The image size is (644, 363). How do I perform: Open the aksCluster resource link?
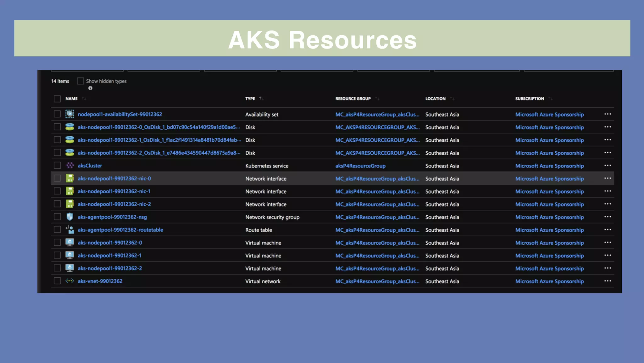coord(90,166)
